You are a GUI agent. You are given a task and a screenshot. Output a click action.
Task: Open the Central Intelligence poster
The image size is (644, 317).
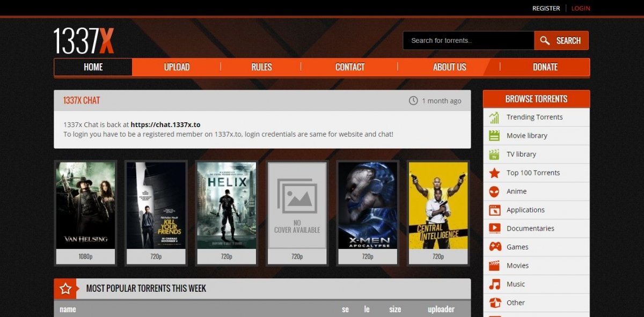coord(438,205)
